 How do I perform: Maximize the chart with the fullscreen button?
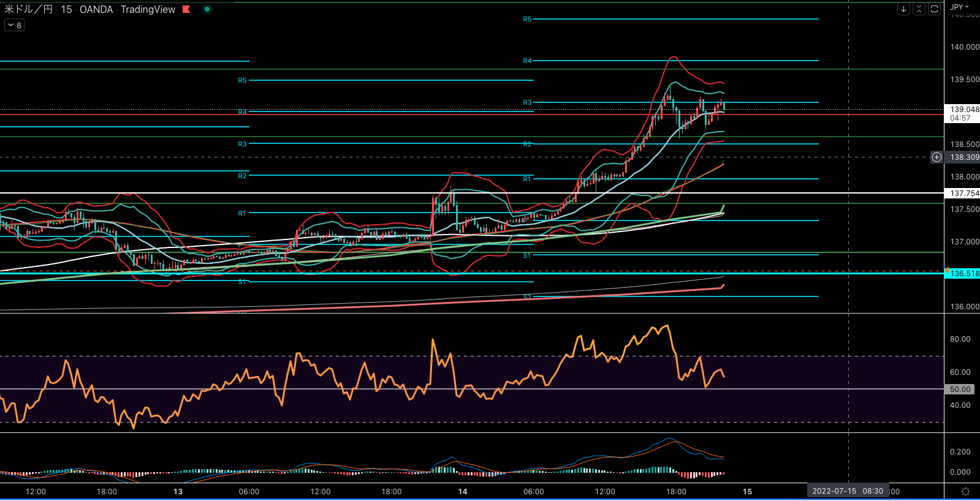(x=934, y=9)
